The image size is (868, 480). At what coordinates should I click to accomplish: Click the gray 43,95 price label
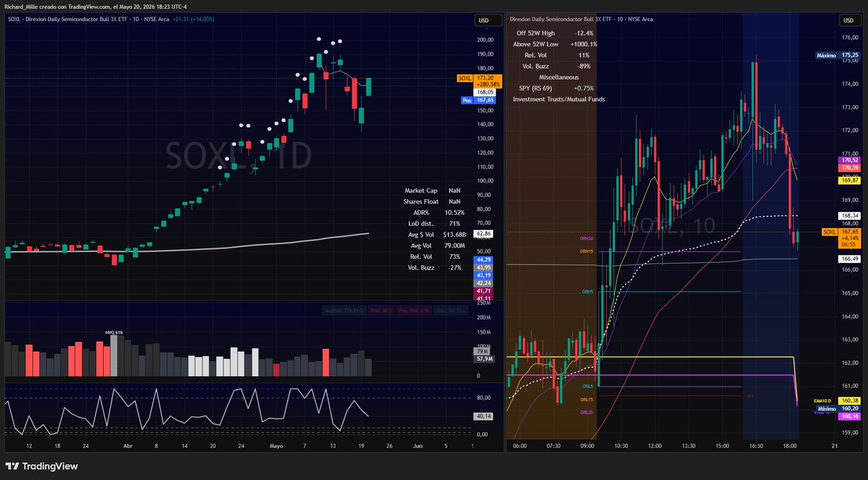[x=483, y=267]
